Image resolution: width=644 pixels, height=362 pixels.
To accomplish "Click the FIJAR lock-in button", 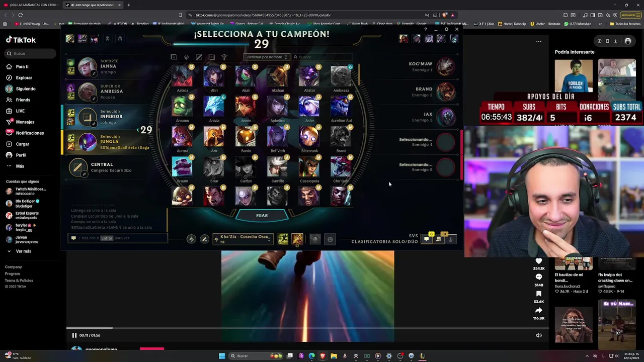I will 262,215.
